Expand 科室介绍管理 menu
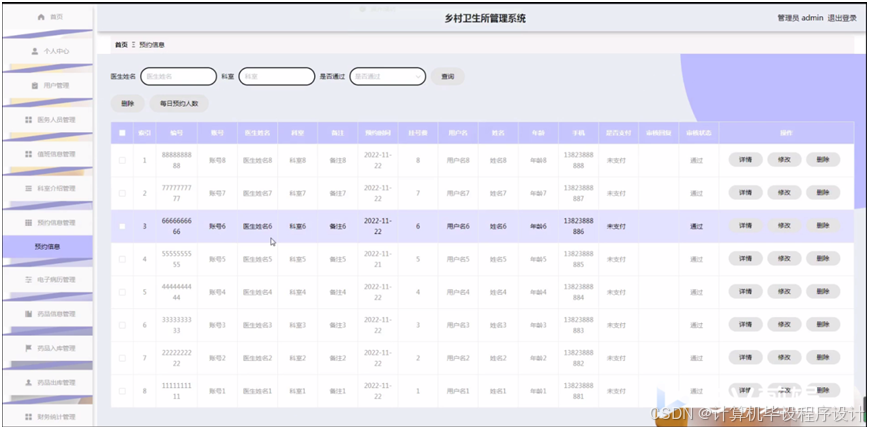Image resolution: width=869 pixels, height=429 pixels. [x=48, y=188]
